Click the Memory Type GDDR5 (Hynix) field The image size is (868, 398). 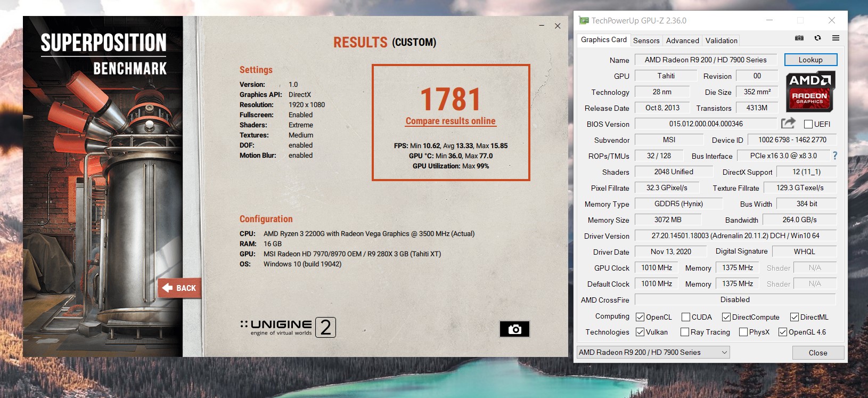tap(678, 204)
